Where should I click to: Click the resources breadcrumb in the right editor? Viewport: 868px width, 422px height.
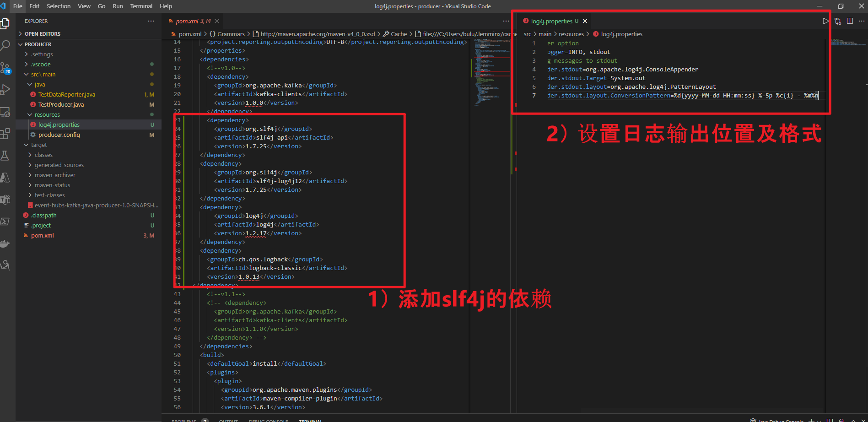(x=571, y=34)
